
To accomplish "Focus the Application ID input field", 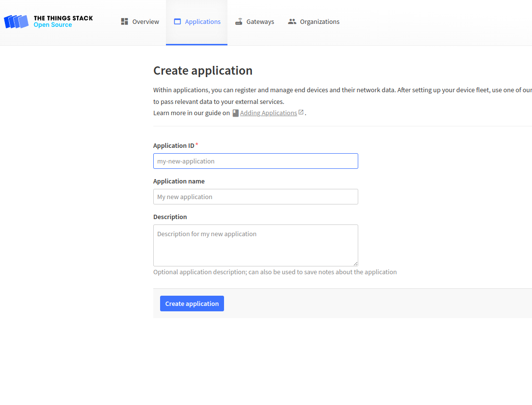I will pos(255,161).
